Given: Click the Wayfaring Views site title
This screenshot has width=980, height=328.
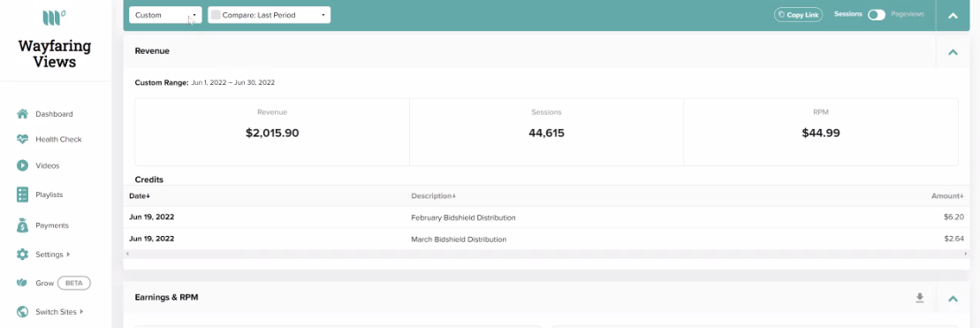Looking at the screenshot, I should [x=55, y=54].
